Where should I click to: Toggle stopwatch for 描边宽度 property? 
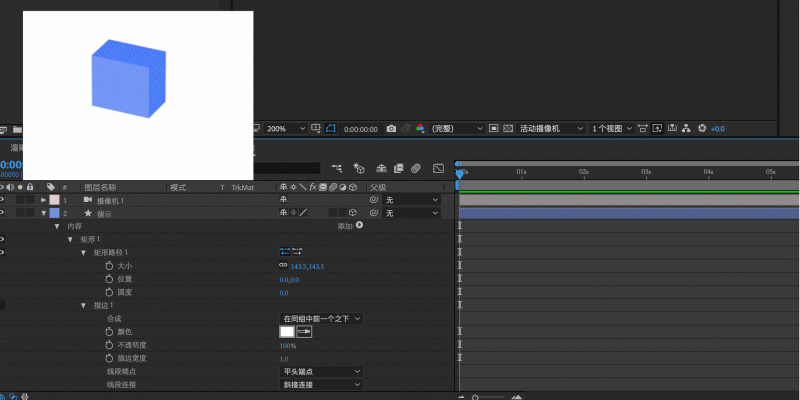pos(109,359)
